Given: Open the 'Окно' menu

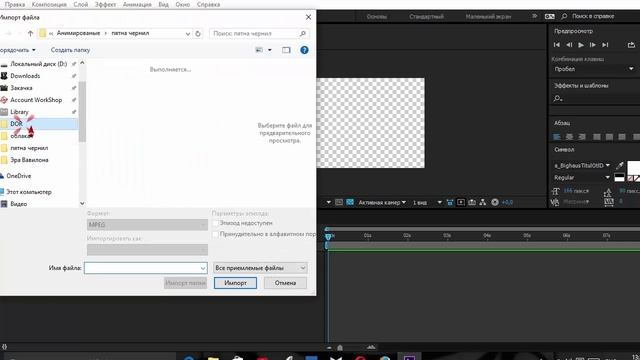Looking at the screenshot, I should tap(182, 4).
